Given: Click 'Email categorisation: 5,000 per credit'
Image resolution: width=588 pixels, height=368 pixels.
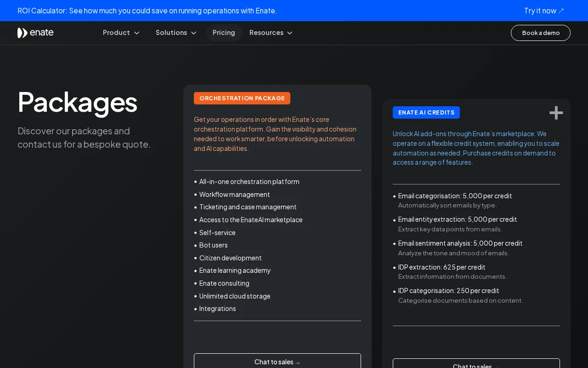Looking at the screenshot, I should 455,196.
